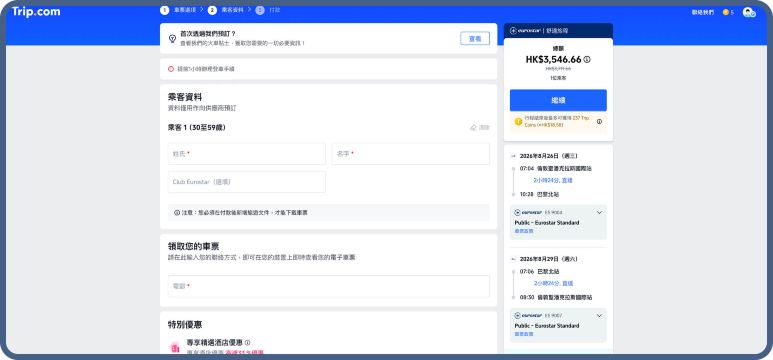Click step 1 circle in booking progress
773x360 pixels.
coord(164,10)
